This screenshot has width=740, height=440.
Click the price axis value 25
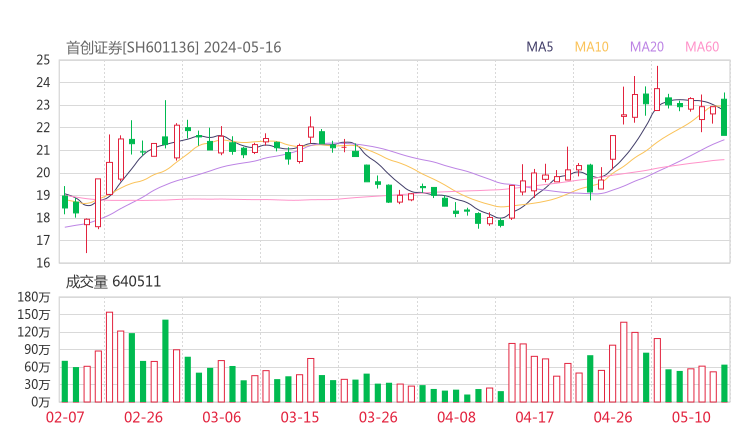[43, 60]
